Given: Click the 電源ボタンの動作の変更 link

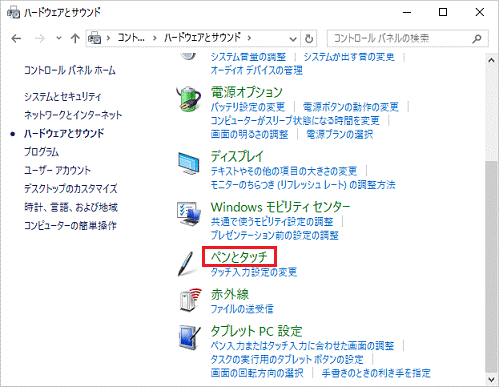Looking at the screenshot, I should click(351, 107).
